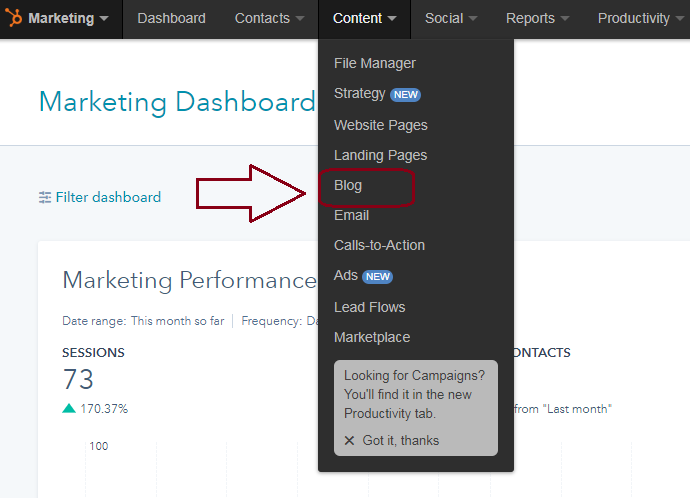Go to the Dashboard tab
Screen dimensions: 690x498
(x=171, y=18)
